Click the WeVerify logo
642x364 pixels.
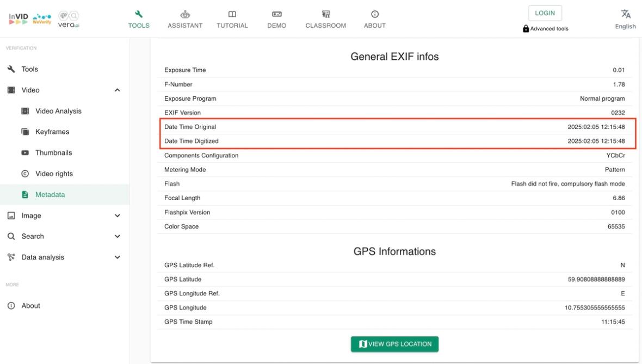click(42, 19)
